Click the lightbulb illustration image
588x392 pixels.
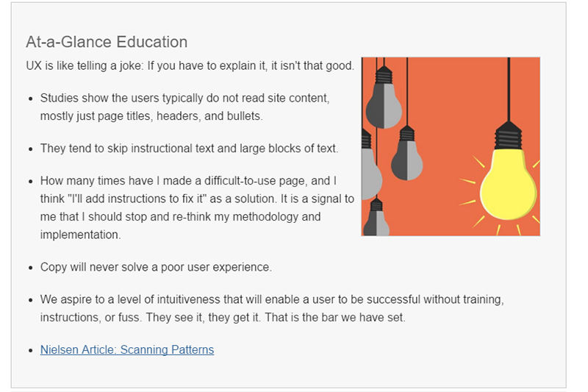pos(451,146)
